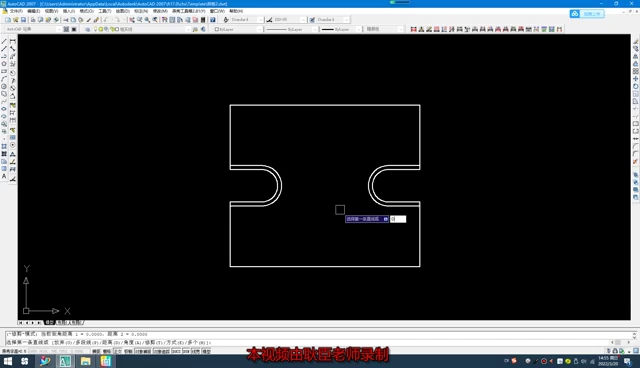640x368 pixels.
Task: Open the 修改(M) Modify menu
Action: pyautogui.click(x=160, y=11)
